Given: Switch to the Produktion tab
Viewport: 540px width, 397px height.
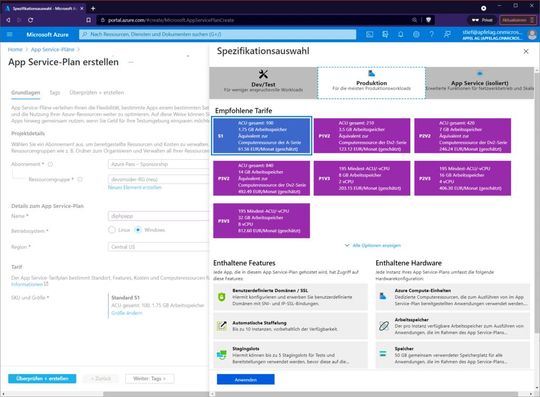Looking at the screenshot, I should 371,83.
